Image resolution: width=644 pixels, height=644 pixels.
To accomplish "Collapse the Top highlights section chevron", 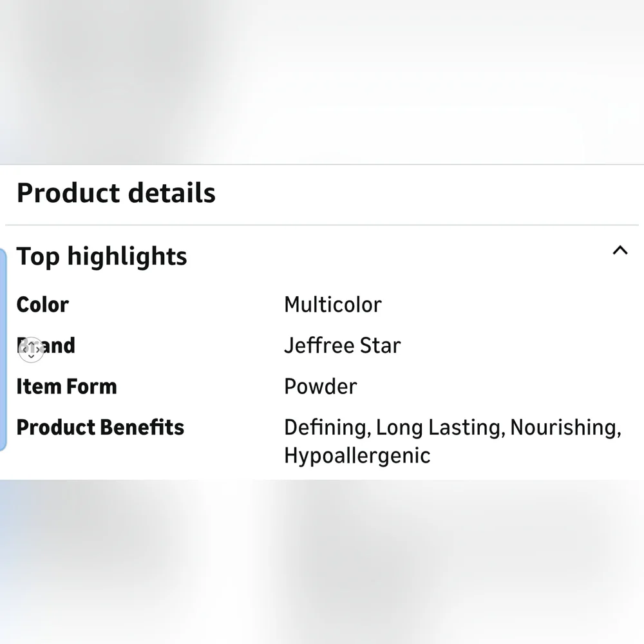I will tap(620, 251).
